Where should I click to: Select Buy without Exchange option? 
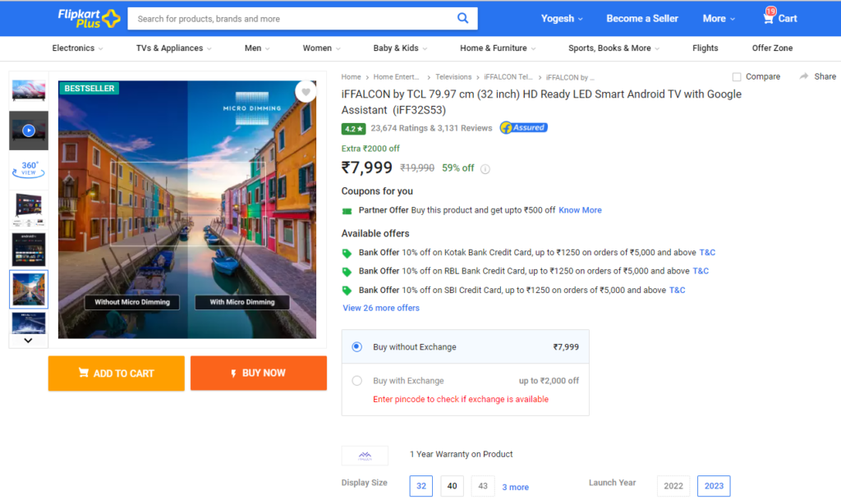point(356,347)
